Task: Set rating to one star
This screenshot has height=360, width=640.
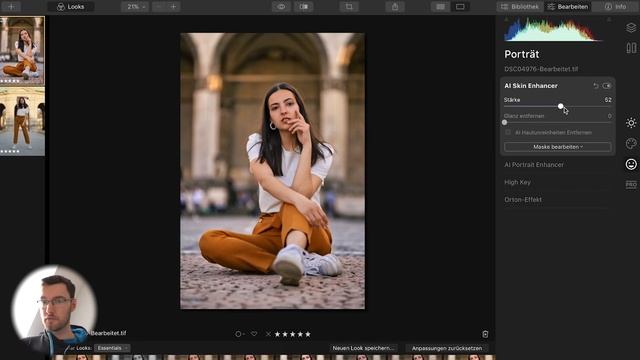Action: pyautogui.click(x=278, y=334)
